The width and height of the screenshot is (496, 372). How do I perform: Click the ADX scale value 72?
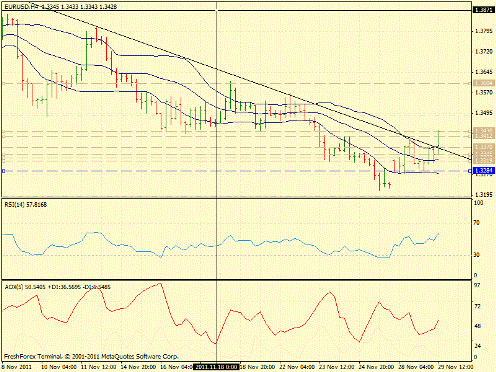[x=477, y=306]
